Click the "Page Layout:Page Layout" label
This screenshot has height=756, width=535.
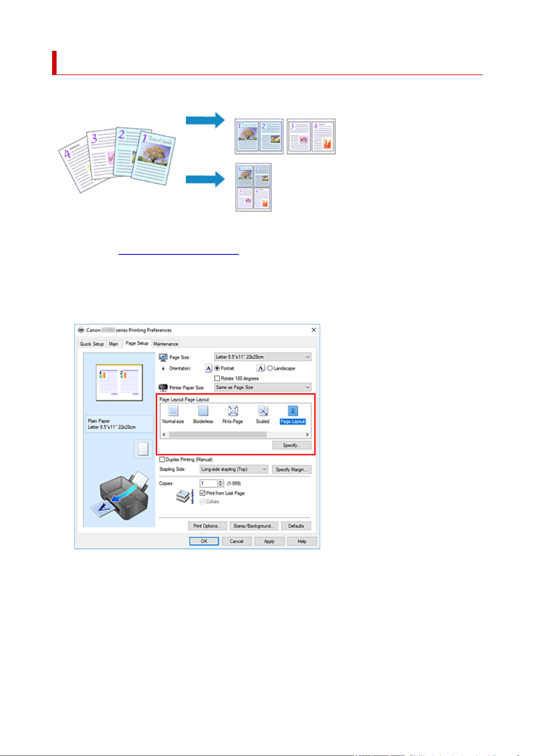(x=184, y=399)
